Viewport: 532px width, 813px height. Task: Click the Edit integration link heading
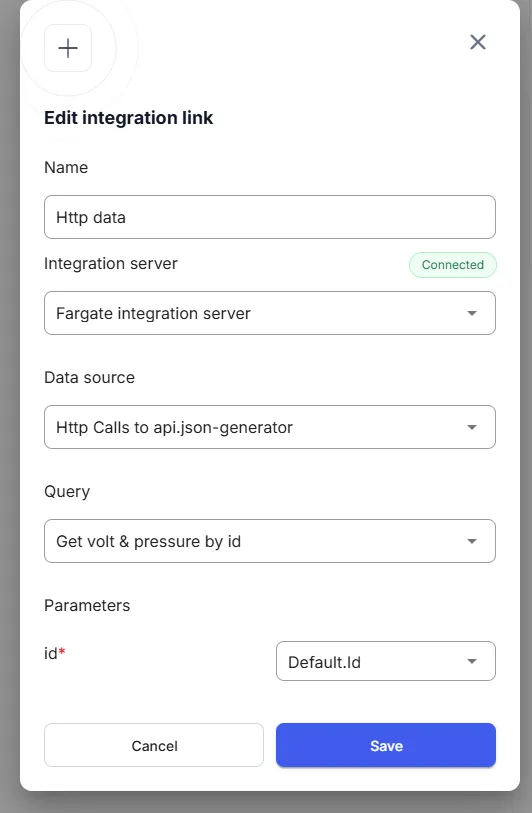(x=129, y=118)
